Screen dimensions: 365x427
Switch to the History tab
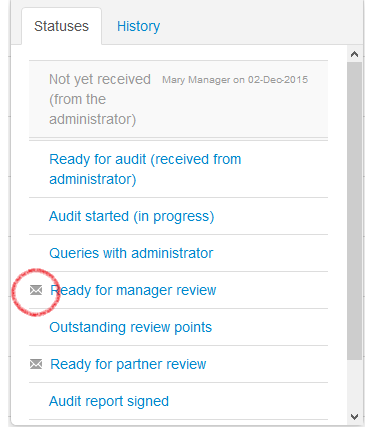click(138, 26)
